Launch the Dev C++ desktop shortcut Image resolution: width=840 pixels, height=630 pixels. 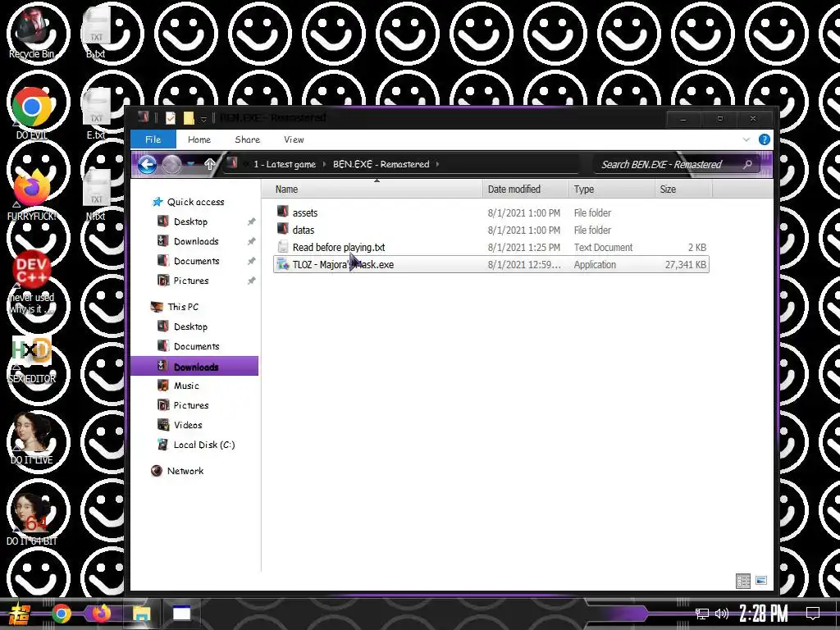[x=32, y=282]
